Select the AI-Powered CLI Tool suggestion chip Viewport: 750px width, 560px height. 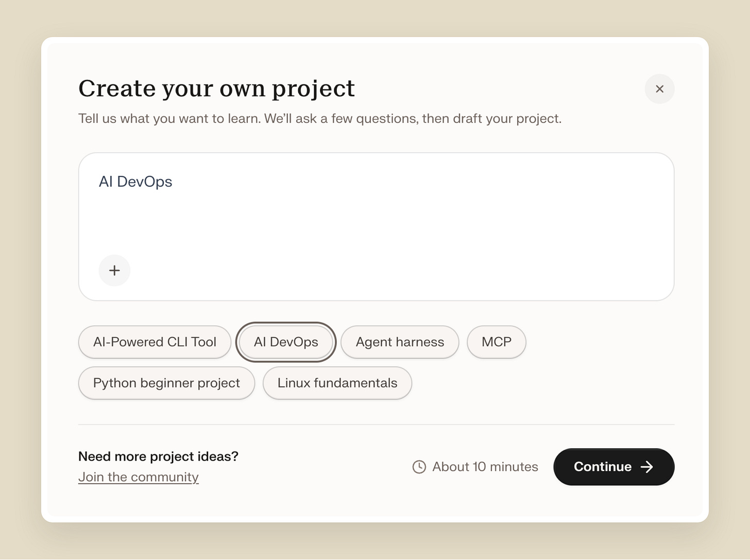tap(155, 342)
